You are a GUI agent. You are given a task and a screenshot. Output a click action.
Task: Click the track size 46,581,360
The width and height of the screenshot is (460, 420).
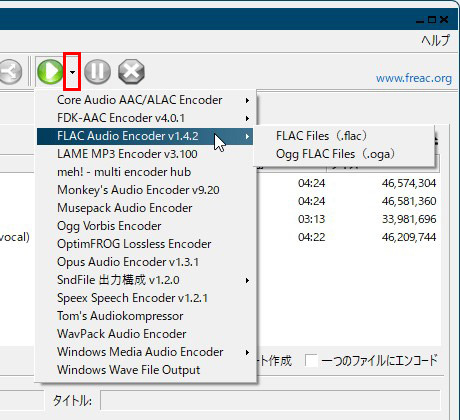point(409,201)
